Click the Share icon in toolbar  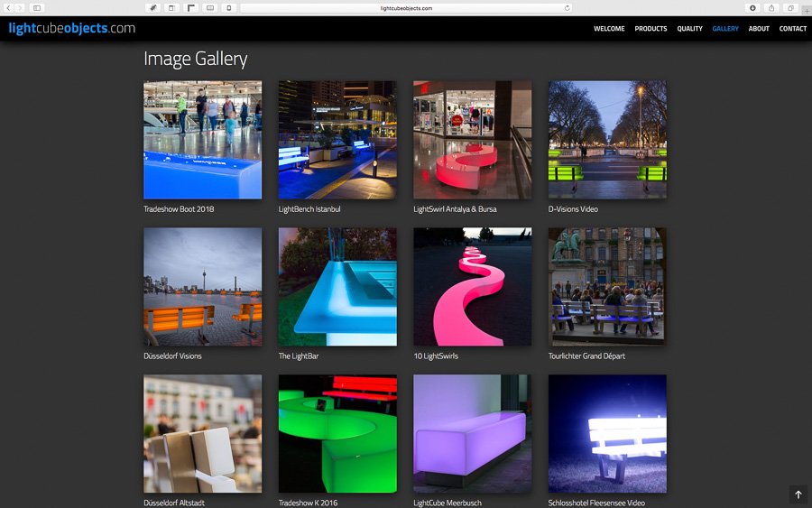tap(771, 8)
